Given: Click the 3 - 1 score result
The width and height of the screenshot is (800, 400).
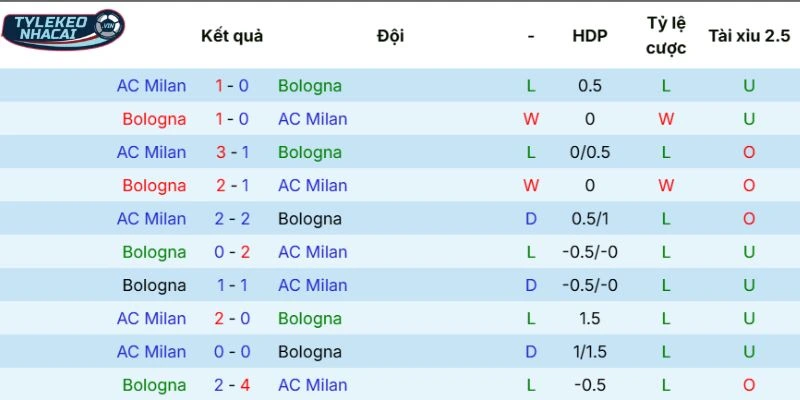Looking at the screenshot, I should [x=232, y=152].
